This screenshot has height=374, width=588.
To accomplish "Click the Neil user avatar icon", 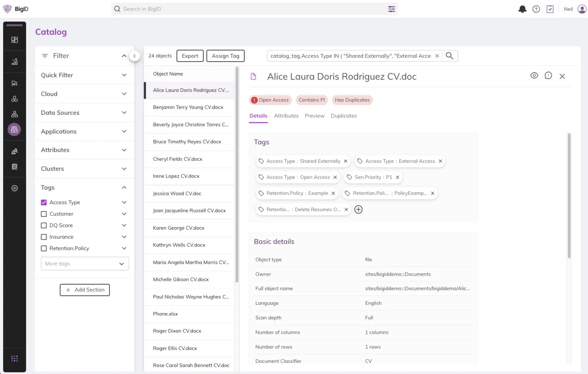I will 582,9.
